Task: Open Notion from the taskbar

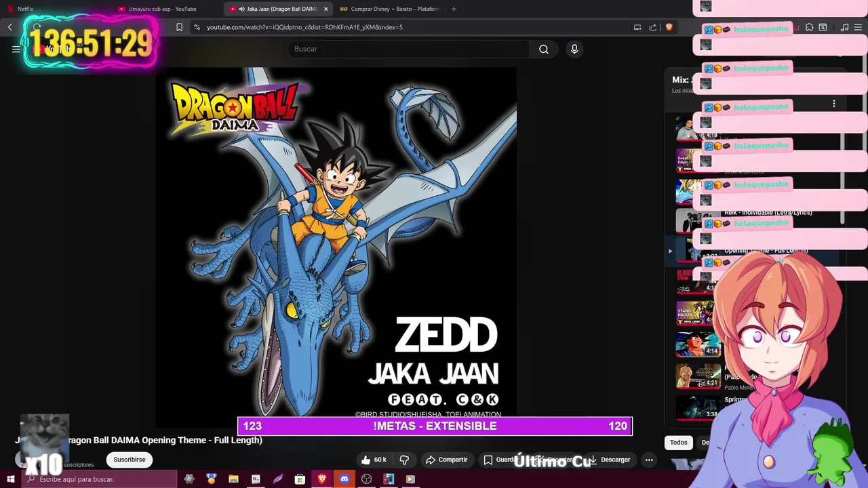Action: 256,479
